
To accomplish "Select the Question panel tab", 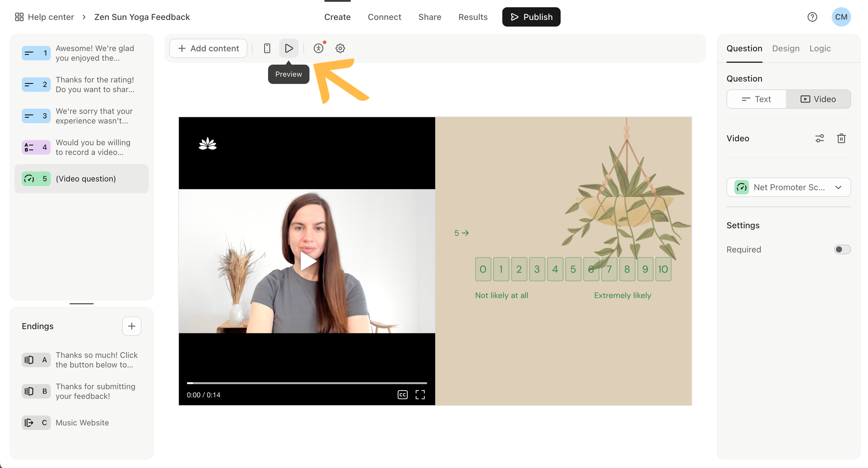I will pos(744,48).
